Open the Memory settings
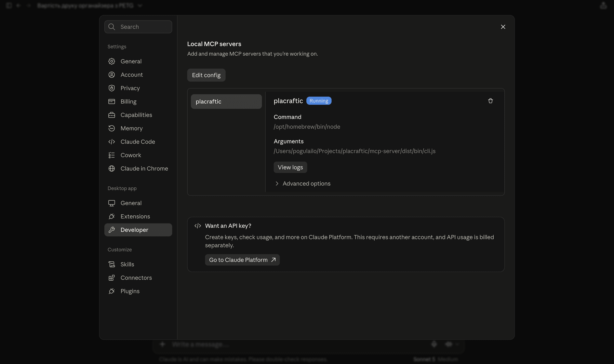This screenshot has height=364, width=614. pyautogui.click(x=138, y=128)
